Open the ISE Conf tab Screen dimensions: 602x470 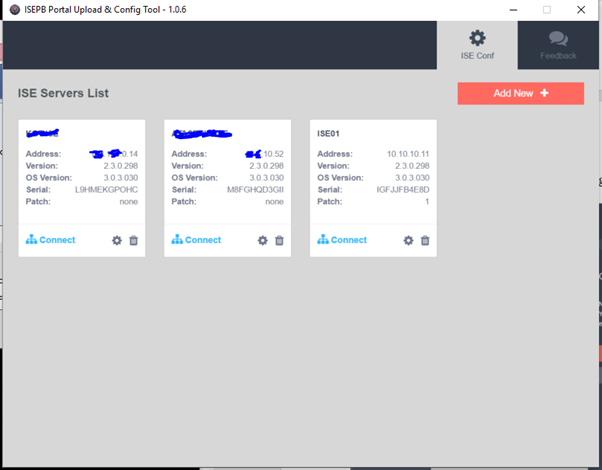[477, 45]
